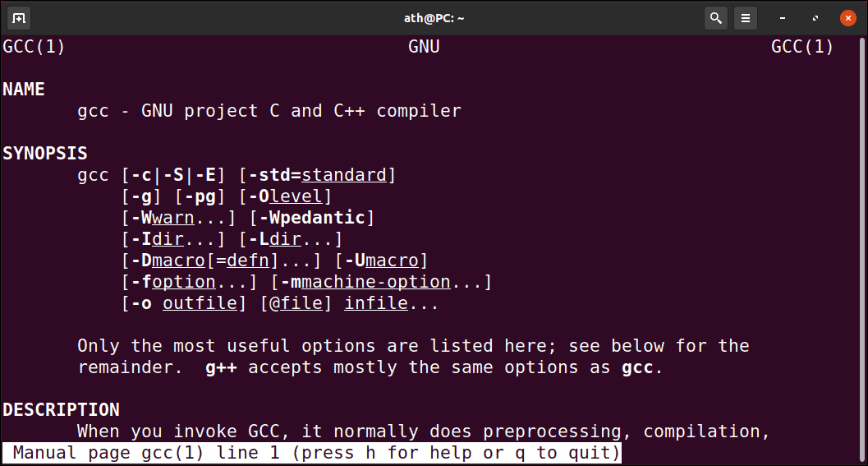Open a new terminal tab icon
868x466 pixels.
pos(18,18)
